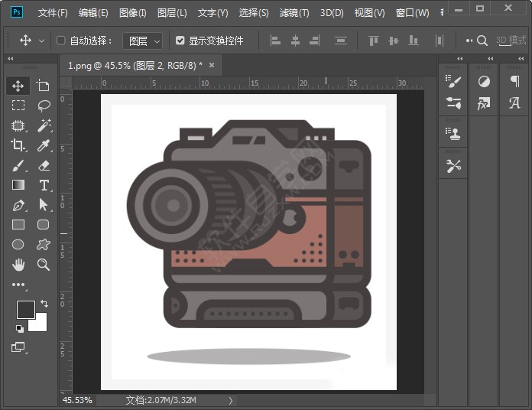Viewport: 532px width, 410px height.
Task: Select the Rectangular Marquee tool
Action: 18,106
